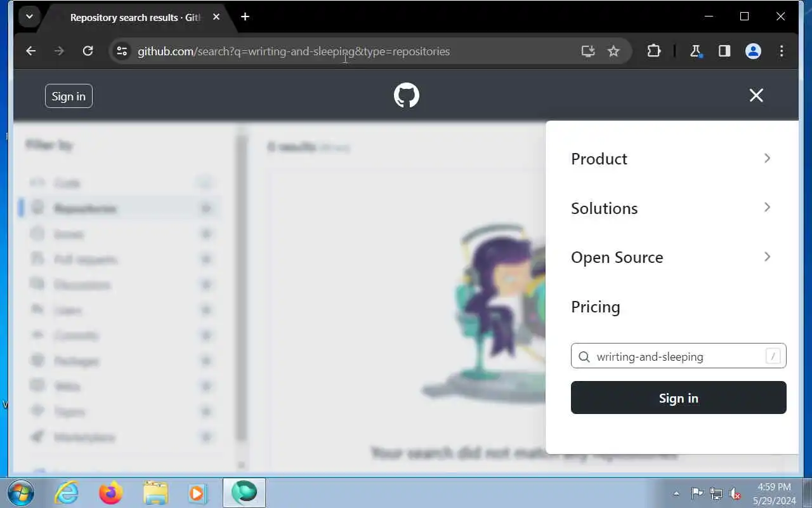Select the Repository search results tab
812x508 pixels.
[134, 17]
